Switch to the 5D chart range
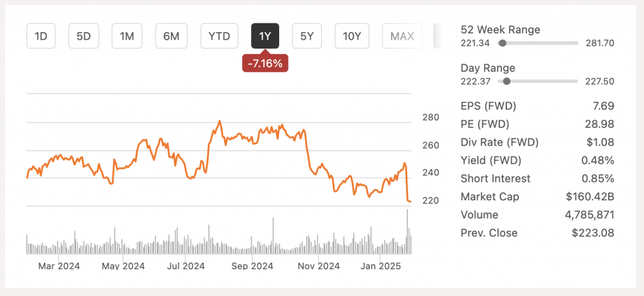Viewport: 644px width, 296px height. (x=84, y=36)
